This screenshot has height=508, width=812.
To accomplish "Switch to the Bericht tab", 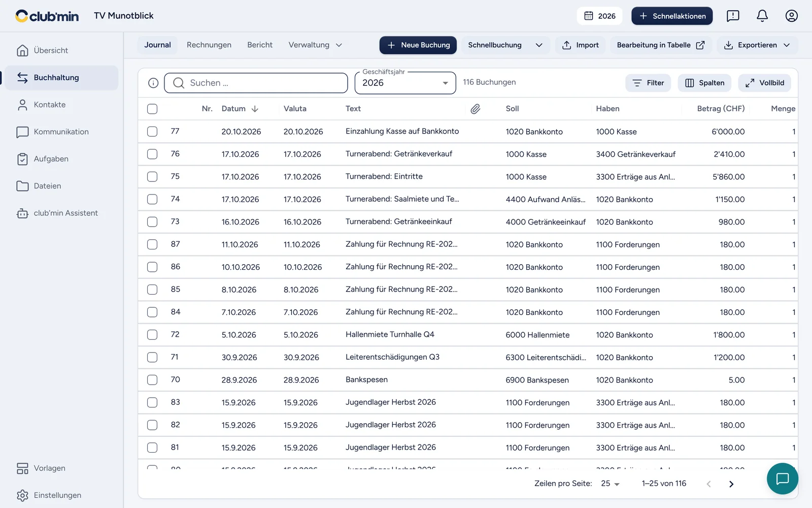I will (260, 45).
